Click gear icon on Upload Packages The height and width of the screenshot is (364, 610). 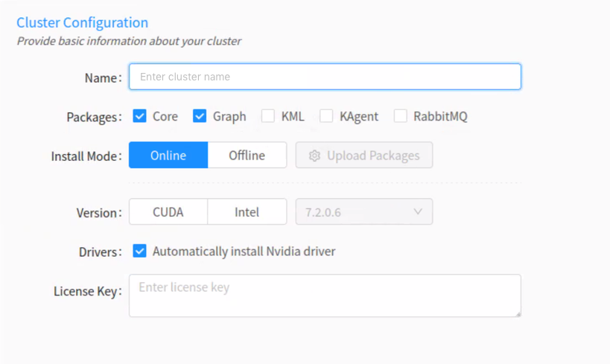tap(314, 156)
